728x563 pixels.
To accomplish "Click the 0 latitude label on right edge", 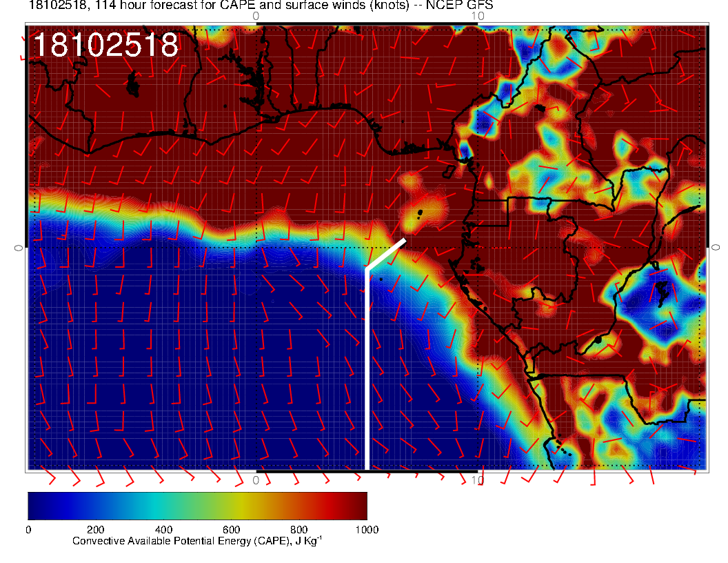I will point(716,247).
